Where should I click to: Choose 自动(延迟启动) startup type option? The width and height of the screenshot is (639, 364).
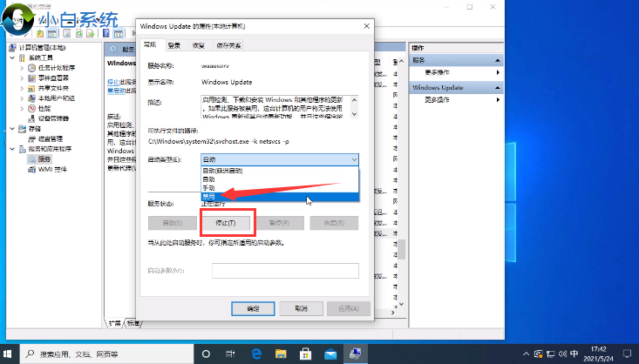[280, 171]
